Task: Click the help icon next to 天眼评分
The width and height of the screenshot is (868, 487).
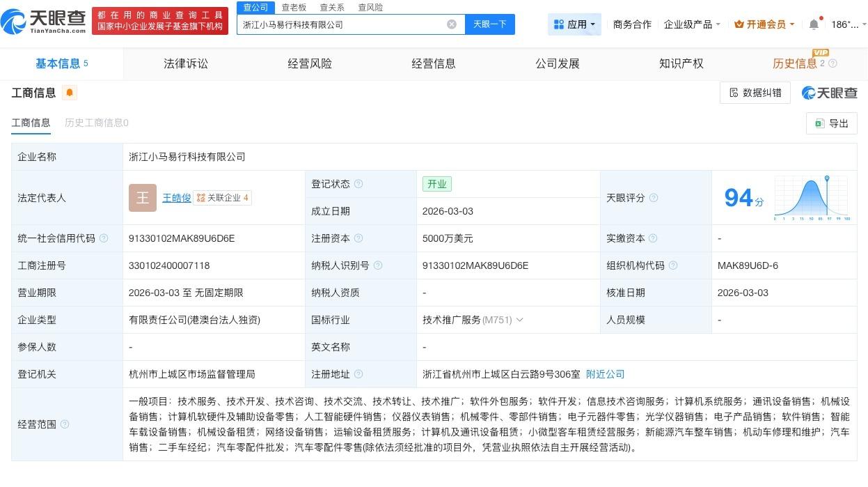Action: pyautogui.click(x=653, y=197)
